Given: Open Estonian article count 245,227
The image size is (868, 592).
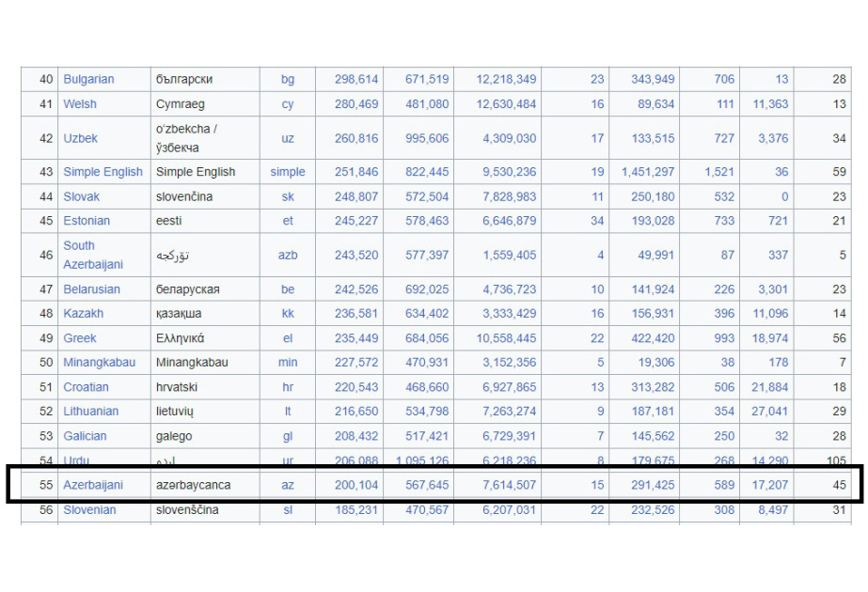Looking at the screenshot, I should [x=356, y=221].
